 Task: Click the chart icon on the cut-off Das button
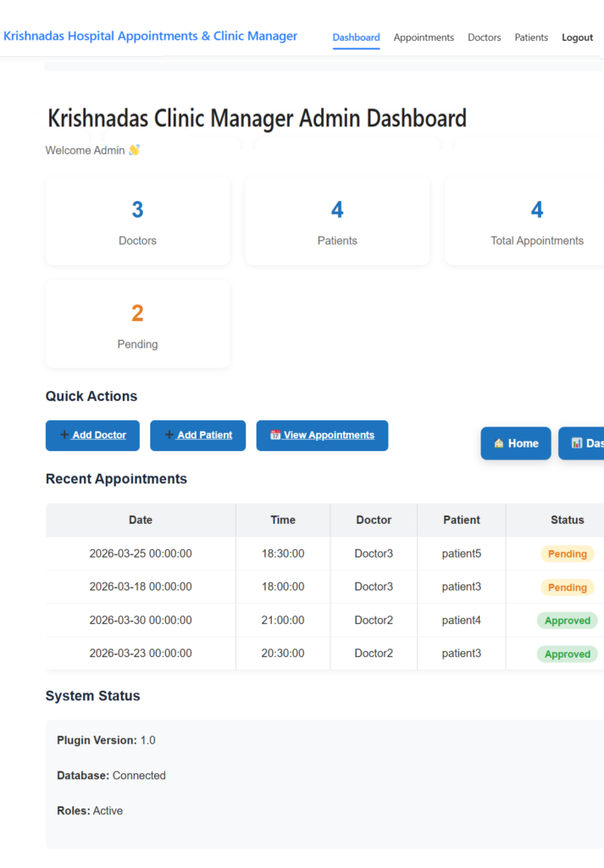pyautogui.click(x=577, y=443)
